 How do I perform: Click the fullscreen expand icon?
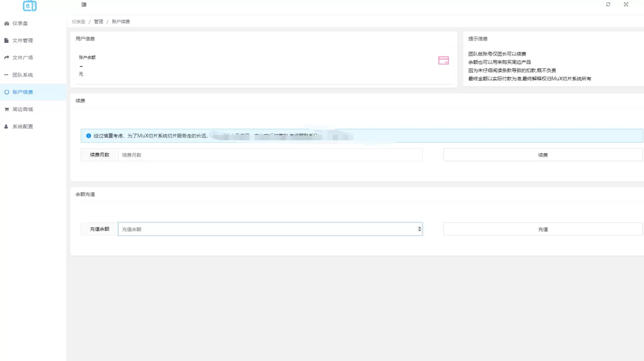626,5
